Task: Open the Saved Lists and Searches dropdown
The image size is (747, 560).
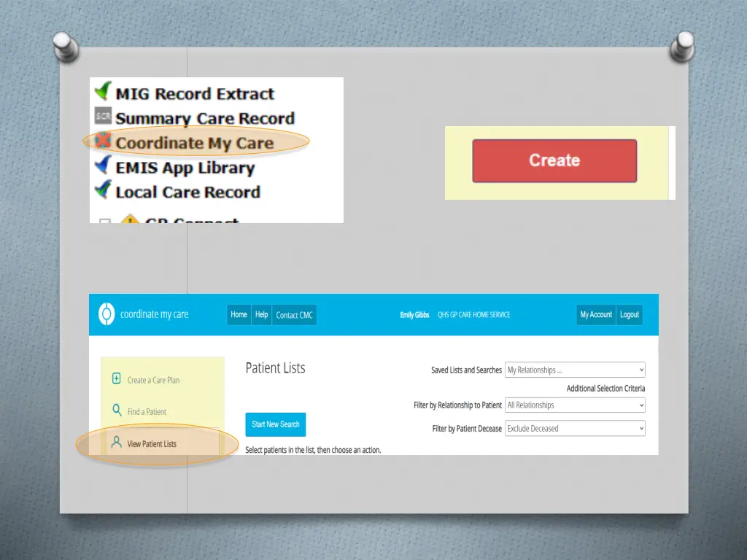Action: 575,370
